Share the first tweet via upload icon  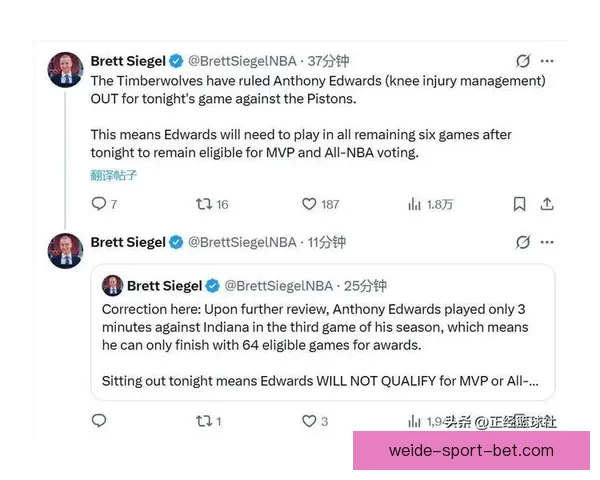pyautogui.click(x=547, y=204)
